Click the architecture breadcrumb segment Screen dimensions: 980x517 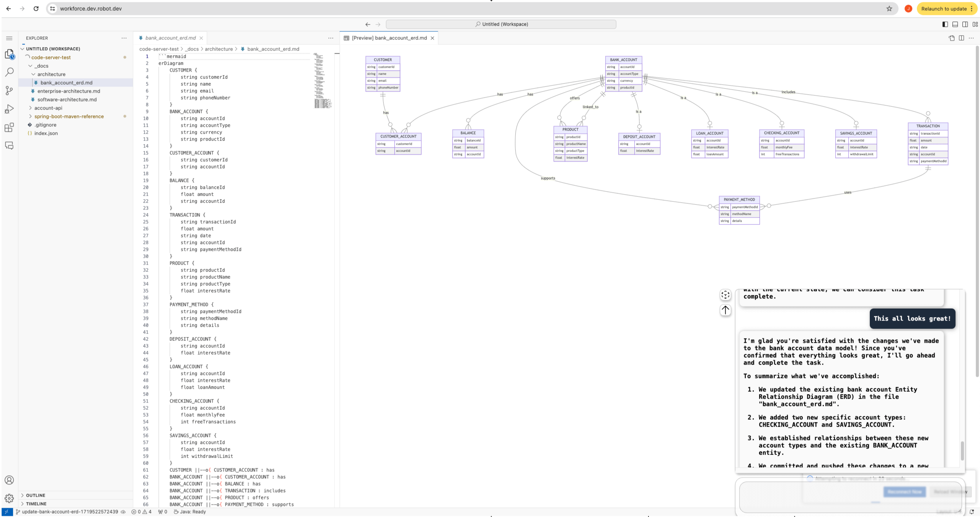tap(219, 49)
